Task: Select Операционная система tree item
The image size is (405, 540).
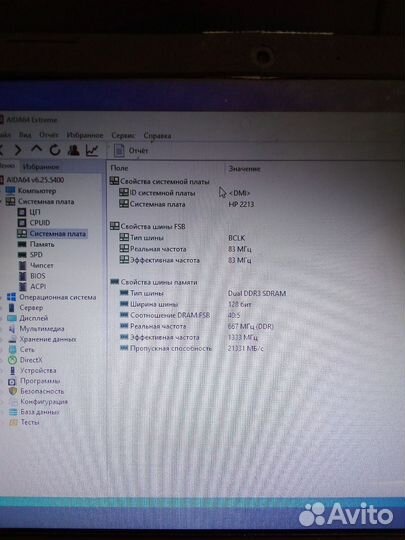Action: (x=58, y=297)
